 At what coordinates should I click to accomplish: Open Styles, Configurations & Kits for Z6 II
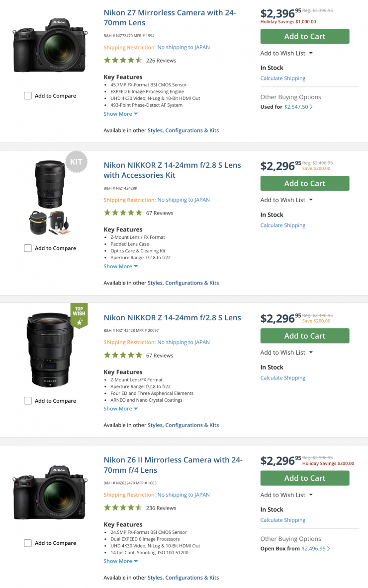183,578
